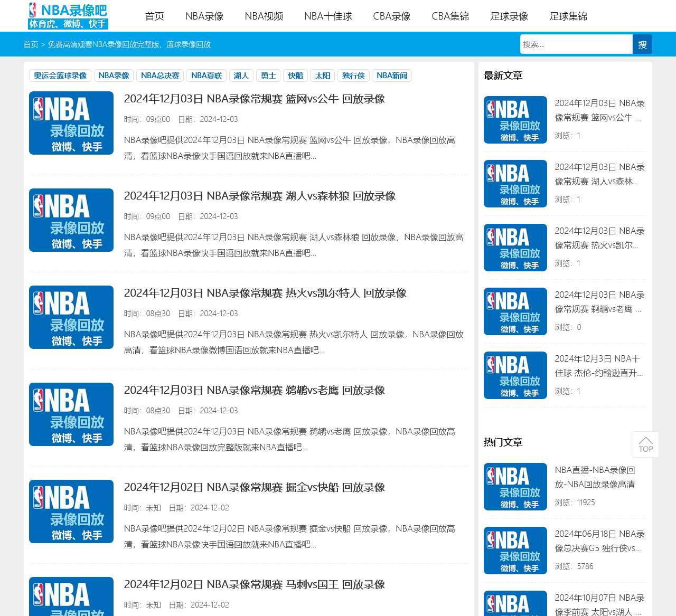This screenshot has height=616, width=676.
Task: Click the 篮网vs公牛 article summary text
Action: [289, 148]
